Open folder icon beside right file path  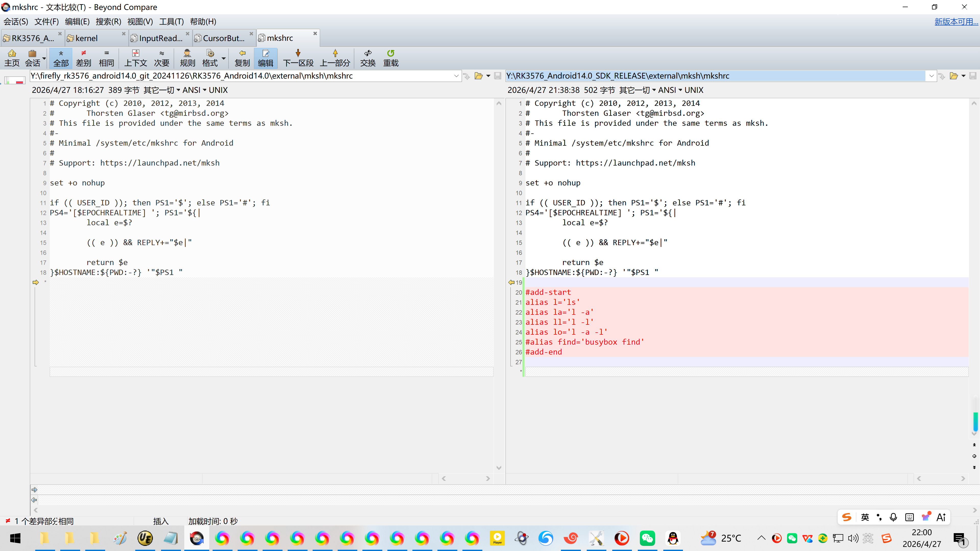coord(953,76)
